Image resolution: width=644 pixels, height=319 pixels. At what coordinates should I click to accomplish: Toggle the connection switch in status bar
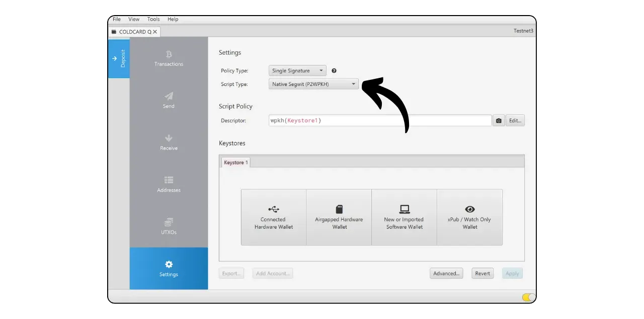(528, 297)
